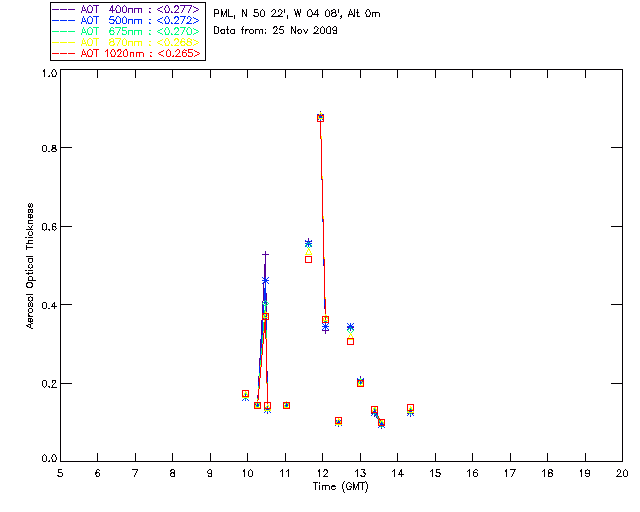Select the blue dashed line sample in legend
The image size is (640, 512).
(x=64, y=20)
